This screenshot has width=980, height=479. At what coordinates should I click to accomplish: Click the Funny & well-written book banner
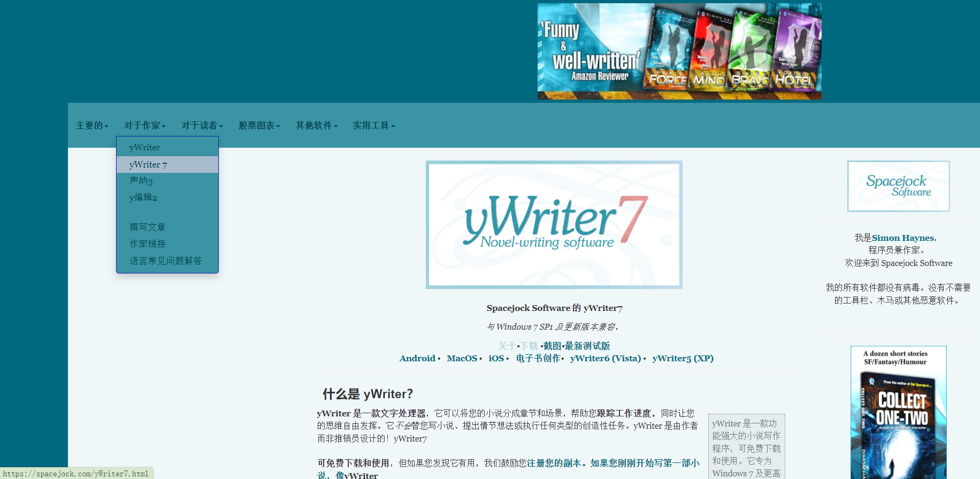tap(679, 51)
